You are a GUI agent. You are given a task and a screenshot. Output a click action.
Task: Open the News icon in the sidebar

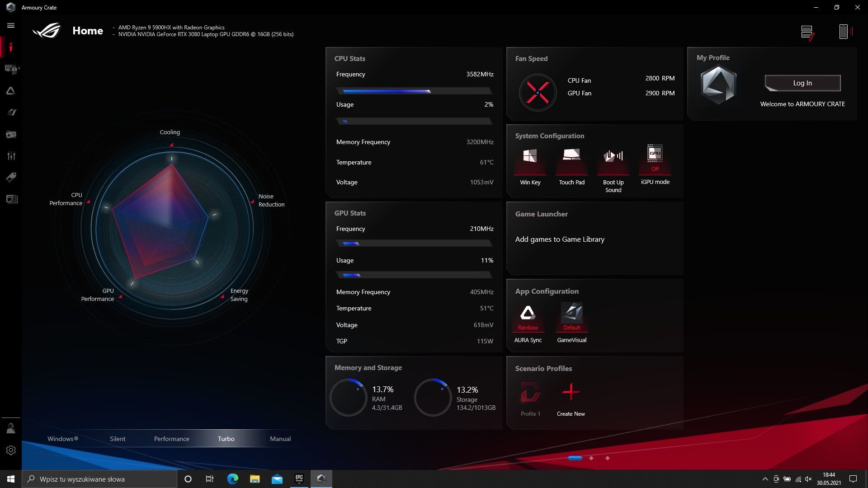point(12,199)
